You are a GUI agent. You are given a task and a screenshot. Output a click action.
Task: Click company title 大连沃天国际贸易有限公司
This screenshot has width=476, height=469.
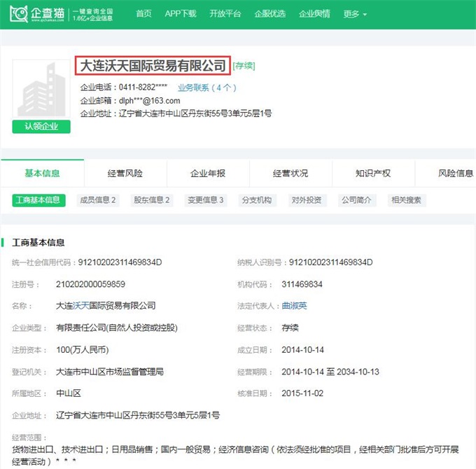coord(153,66)
